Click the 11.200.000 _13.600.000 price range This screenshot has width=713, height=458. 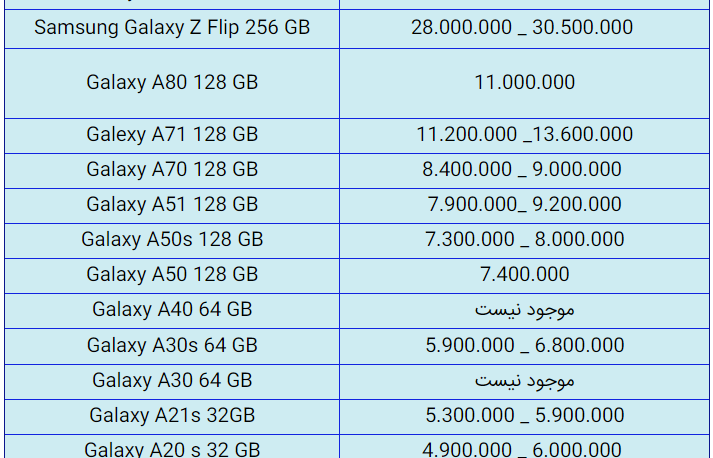pos(524,134)
